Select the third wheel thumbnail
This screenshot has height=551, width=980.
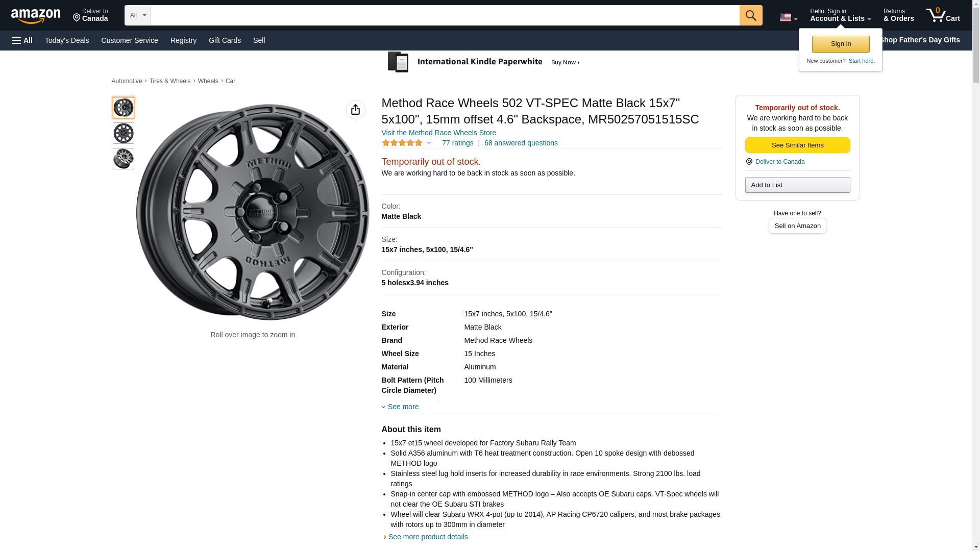[x=124, y=159]
